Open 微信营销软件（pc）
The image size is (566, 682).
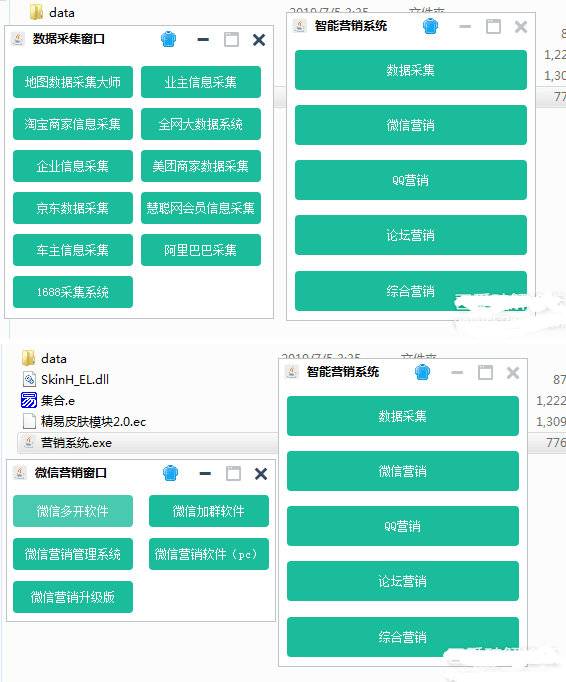[209, 554]
